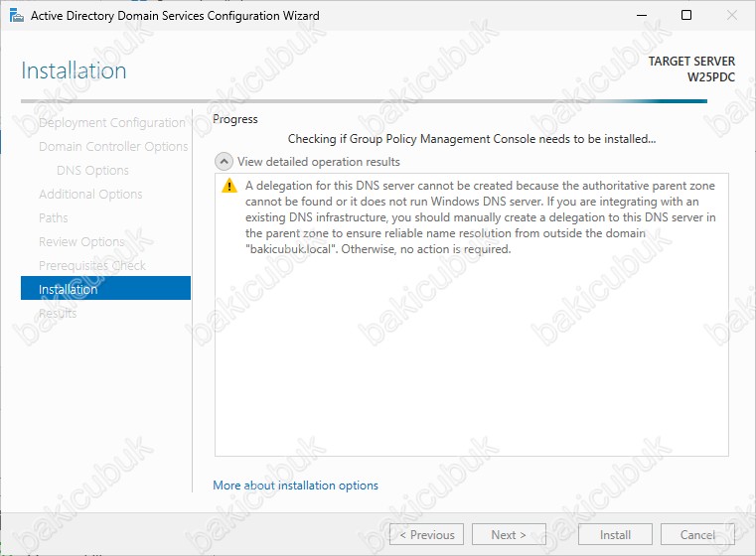
Task: Select the highlighted Installation step
Action: click(x=105, y=288)
